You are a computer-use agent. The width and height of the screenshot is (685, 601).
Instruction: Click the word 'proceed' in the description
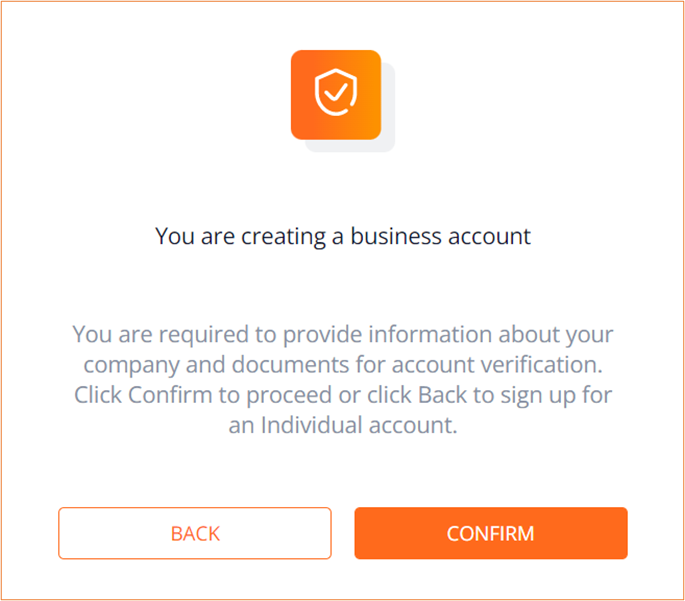pyautogui.click(x=289, y=396)
